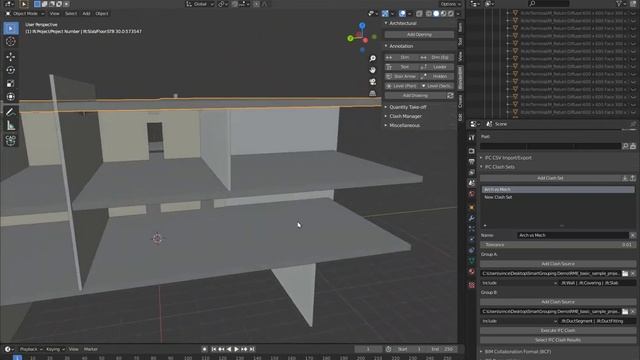Click the Add Drawing button

tap(415, 96)
